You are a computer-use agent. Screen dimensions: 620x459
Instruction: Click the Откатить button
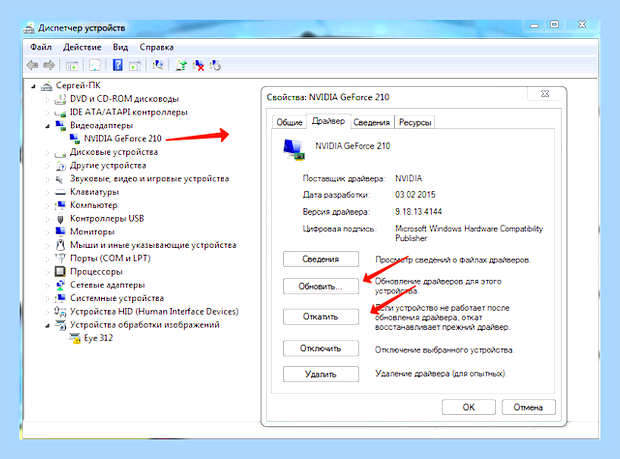321,317
